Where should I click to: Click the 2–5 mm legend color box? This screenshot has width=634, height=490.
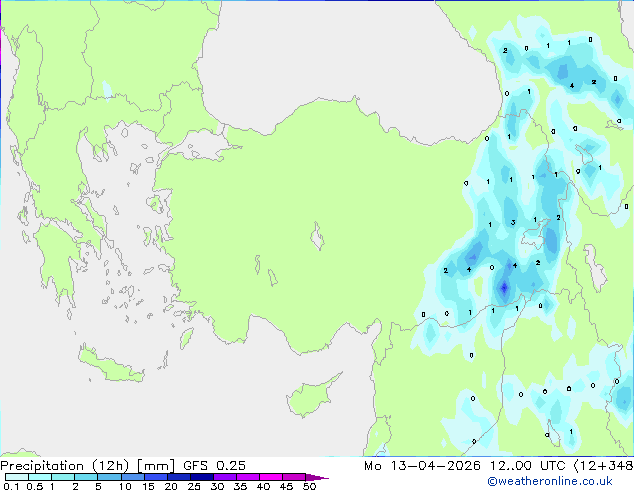tap(86, 477)
